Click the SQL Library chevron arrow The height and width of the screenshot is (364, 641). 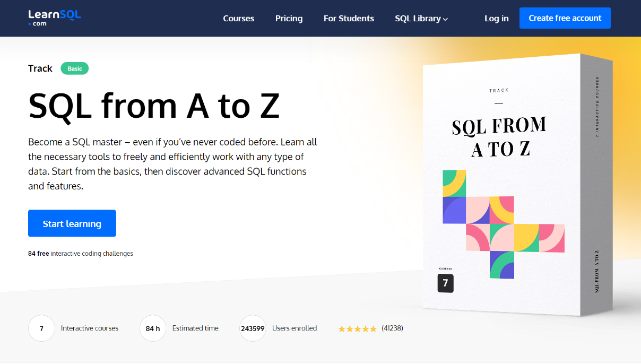click(446, 19)
